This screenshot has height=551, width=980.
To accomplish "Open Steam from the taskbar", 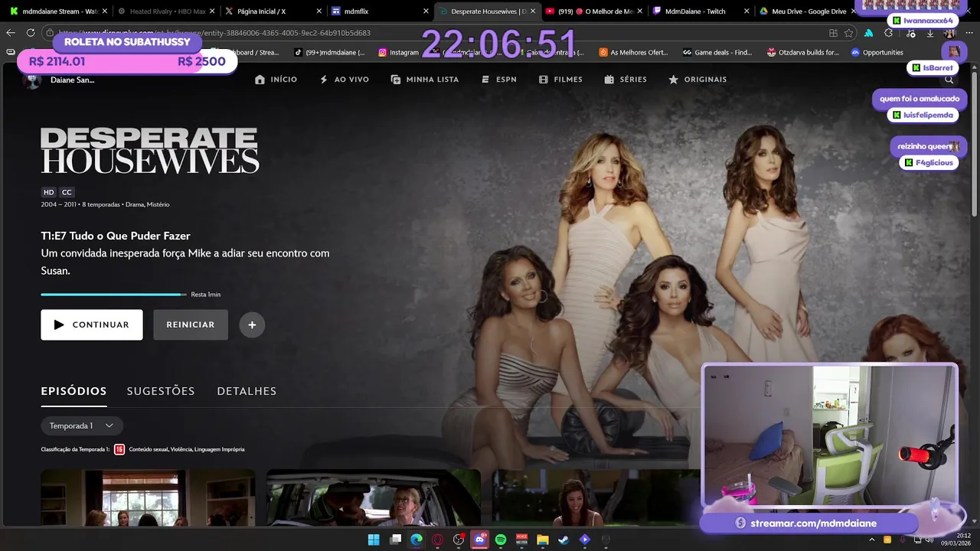I will click(x=563, y=540).
